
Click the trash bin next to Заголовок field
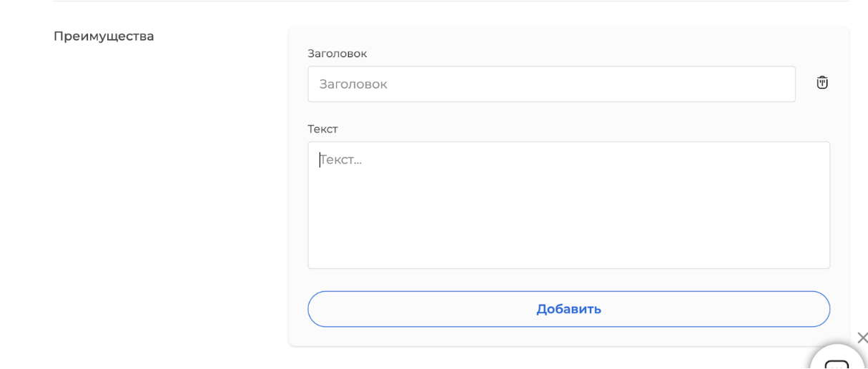coord(822,83)
